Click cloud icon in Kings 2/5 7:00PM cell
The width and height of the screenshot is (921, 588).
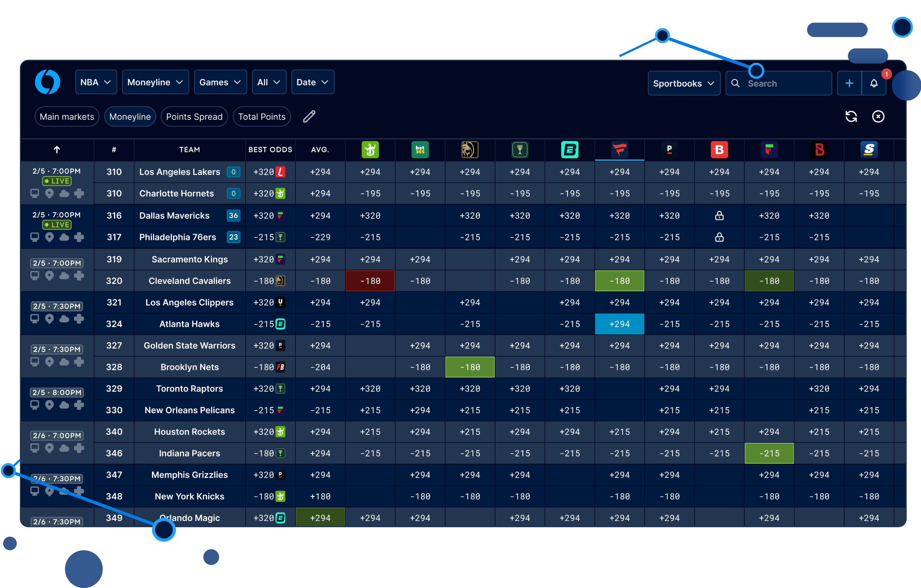tap(64, 275)
